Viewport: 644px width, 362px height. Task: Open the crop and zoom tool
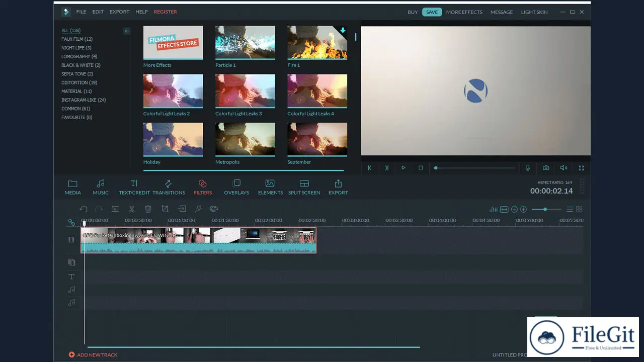coord(165,209)
